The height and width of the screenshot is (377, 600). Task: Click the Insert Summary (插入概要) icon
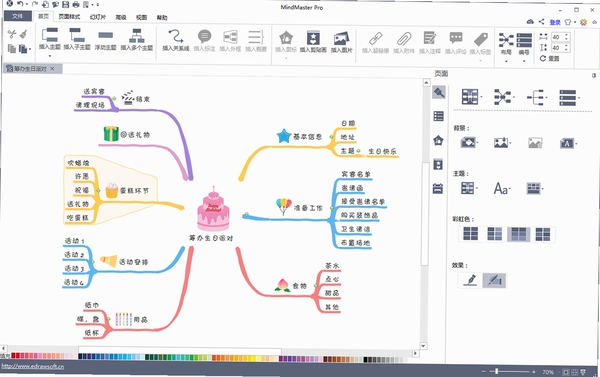[256, 37]
